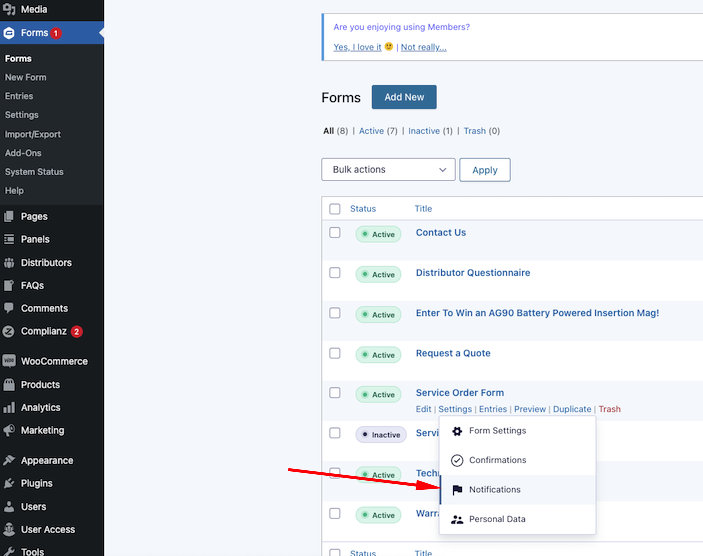The width and height of the screenshot is (703, 556).
Task: Click the Tools wrench icon
Action: [9, 552]
